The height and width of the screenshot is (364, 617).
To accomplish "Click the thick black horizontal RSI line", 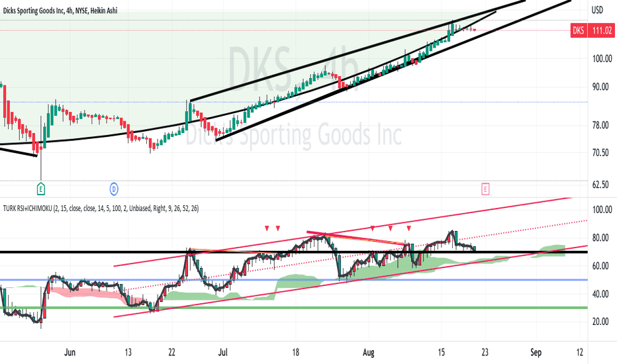I will [x=293, y=252].
